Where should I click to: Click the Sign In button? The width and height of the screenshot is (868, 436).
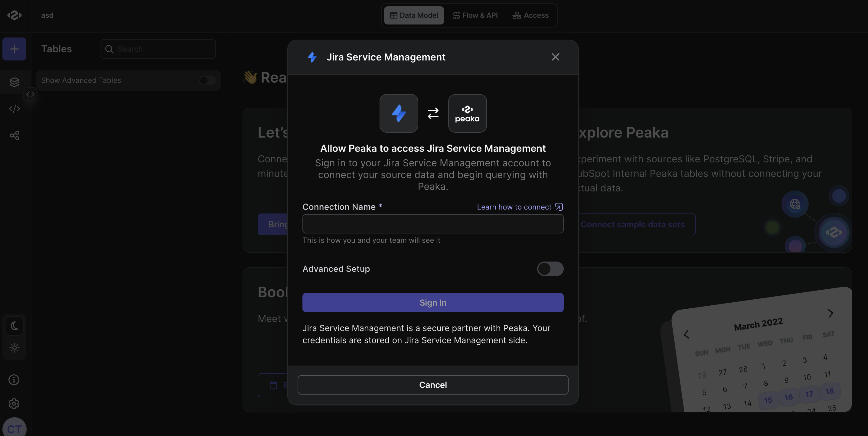click(433, 303)
